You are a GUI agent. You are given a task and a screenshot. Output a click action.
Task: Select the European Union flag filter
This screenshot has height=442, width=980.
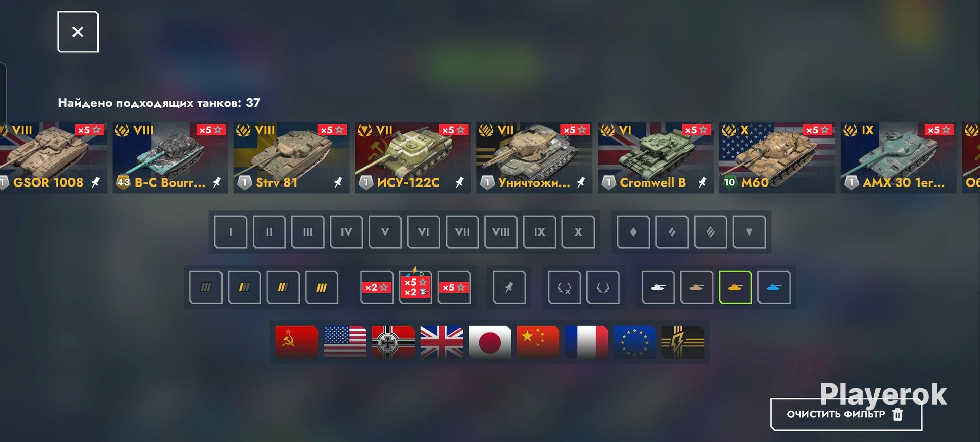[634, 342]
